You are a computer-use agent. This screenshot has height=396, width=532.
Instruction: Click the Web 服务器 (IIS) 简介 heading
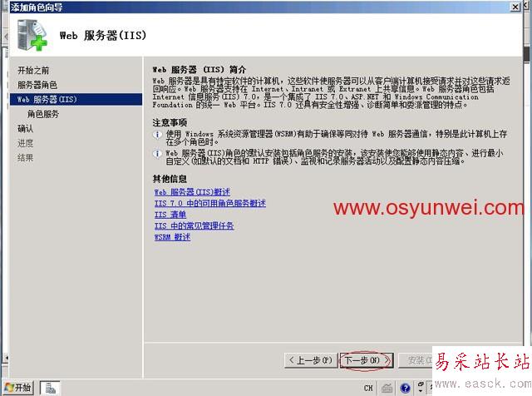pyautogui.click(x=199, y=70)
